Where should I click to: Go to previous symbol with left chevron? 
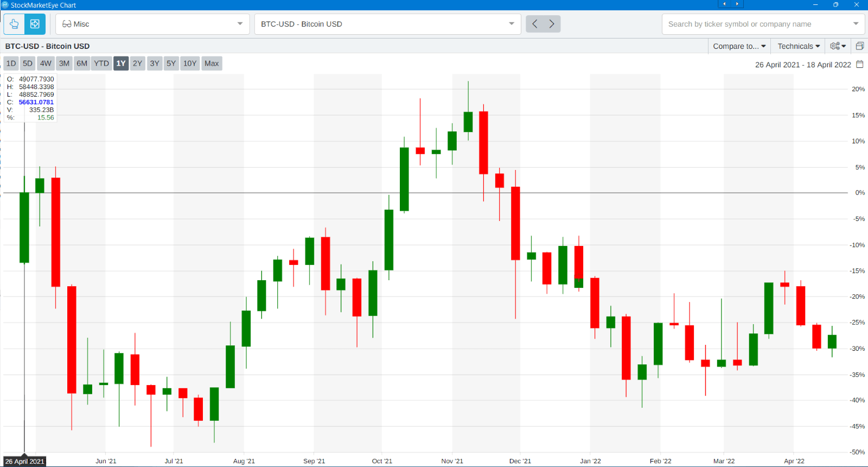535,24
